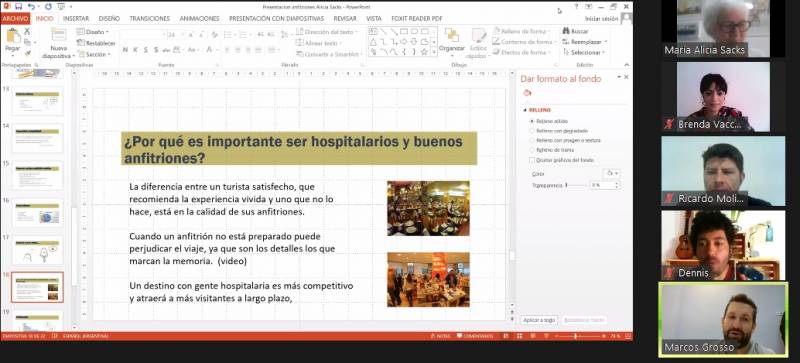Click Iniciar sesión link
The height and width of the screenshot is (363, 800).
[x=602, y=18]
